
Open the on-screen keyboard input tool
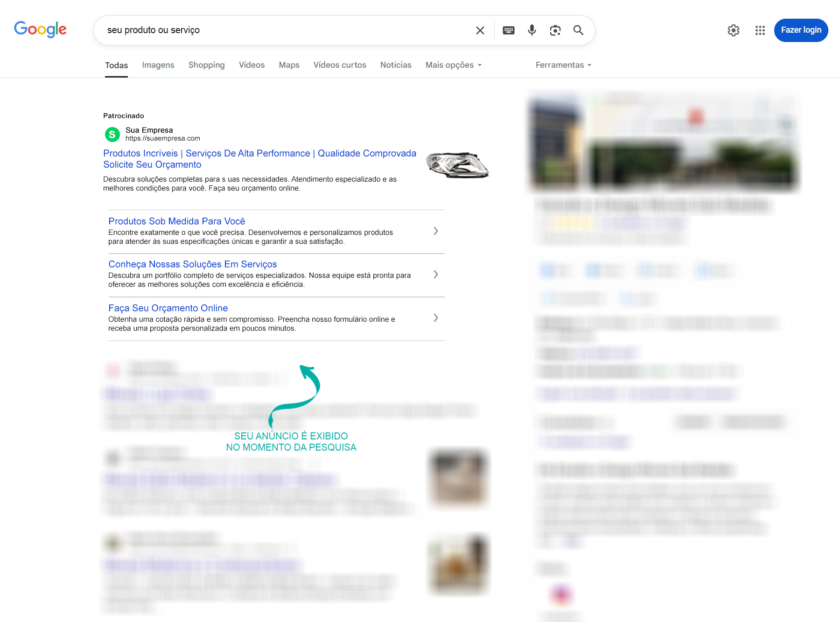click(x=508, y=30)
